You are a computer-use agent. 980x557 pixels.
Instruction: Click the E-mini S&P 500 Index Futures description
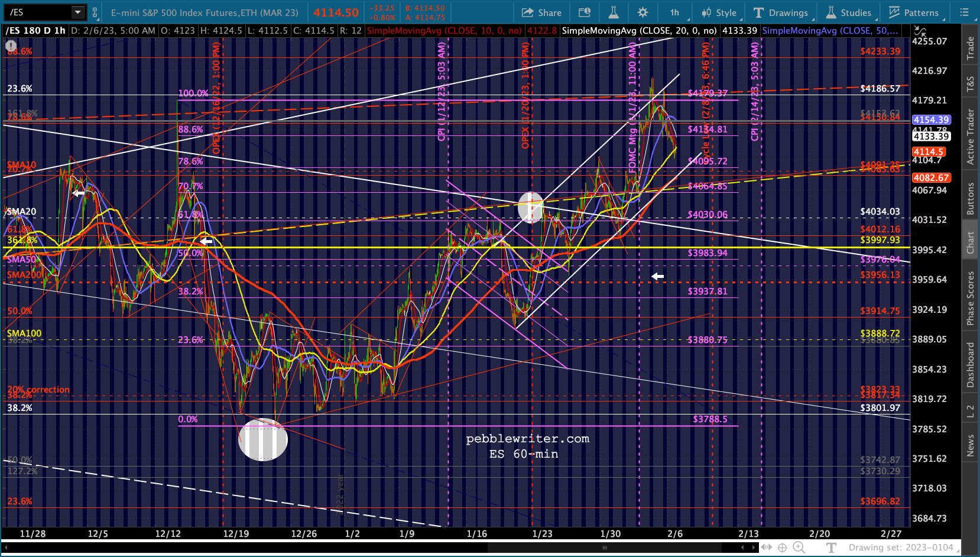[205, 12]
